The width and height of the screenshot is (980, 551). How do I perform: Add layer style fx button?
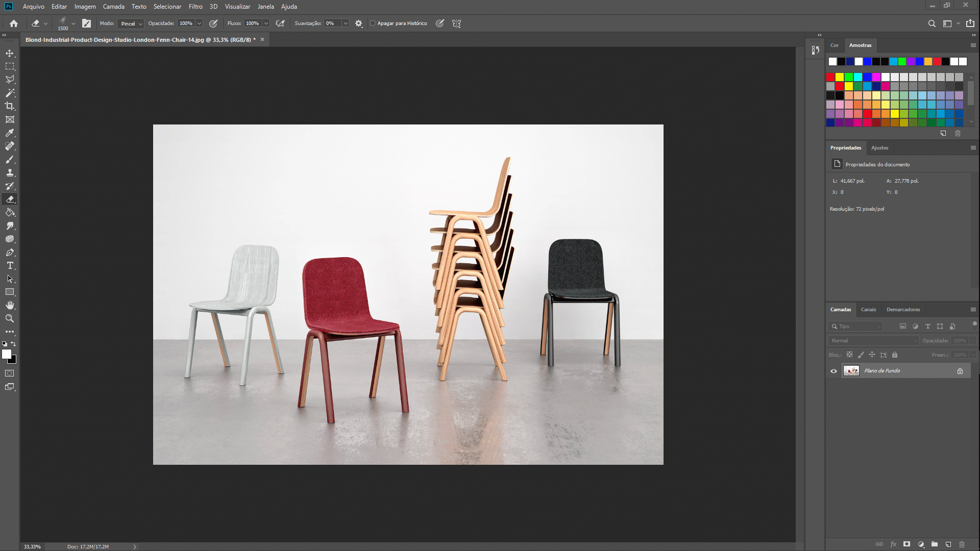pyautogui.click(x=893, y=544)
